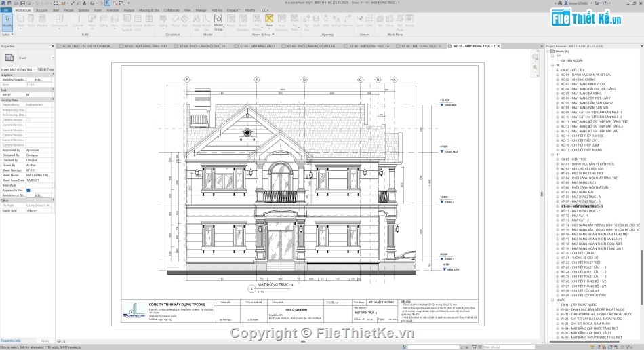Open the File menu

click(x=5, y=10)
